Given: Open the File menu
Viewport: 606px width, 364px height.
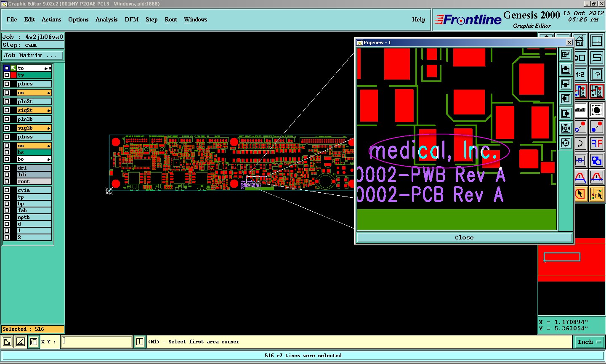Looking at the screenshot, I should [x=12, y=19].
